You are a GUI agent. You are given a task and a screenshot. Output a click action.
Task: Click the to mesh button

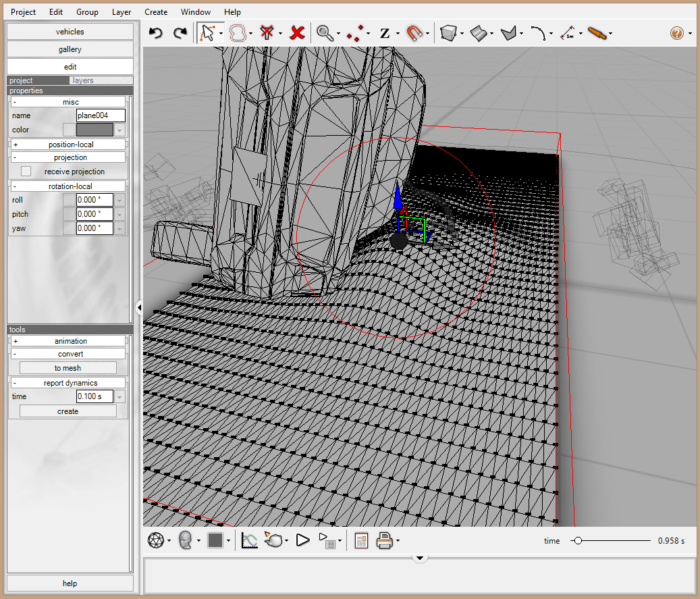[68, 367]
